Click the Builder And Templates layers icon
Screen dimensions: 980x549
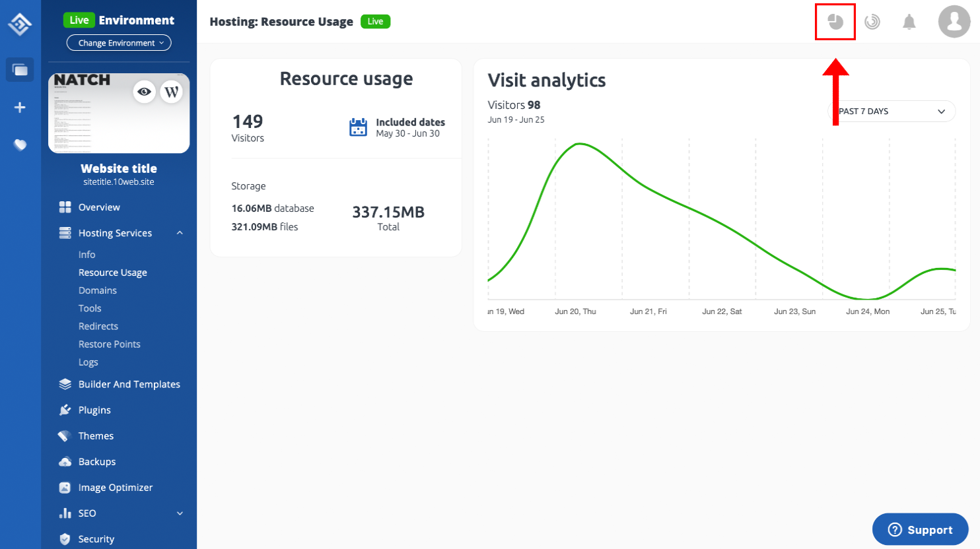pyautogui.click(x=65, y=384)
